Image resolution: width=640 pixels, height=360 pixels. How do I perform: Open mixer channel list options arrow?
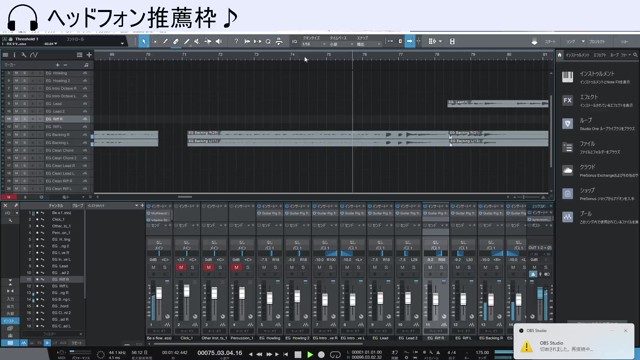tap(136, 205)
